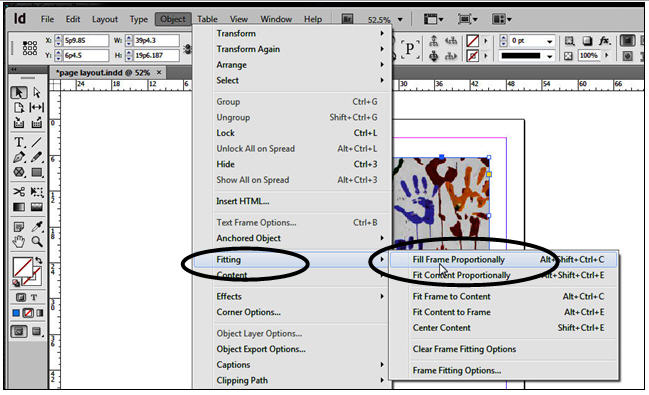Open the opacity 100% slider arrow
Image resolution: width=649 pixels, height=395 pixels.
tap(607, 55)
